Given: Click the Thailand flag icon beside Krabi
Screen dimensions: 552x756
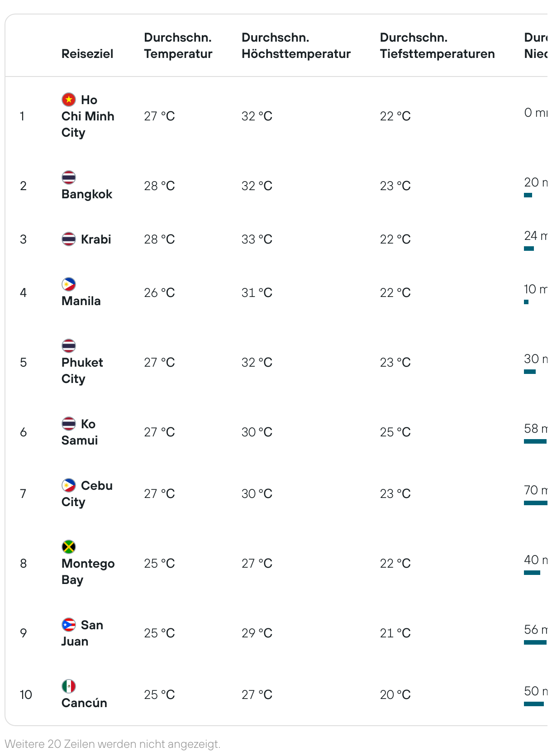Looking at the screenshot, I should pyautogui.click(x=69, y=239).
